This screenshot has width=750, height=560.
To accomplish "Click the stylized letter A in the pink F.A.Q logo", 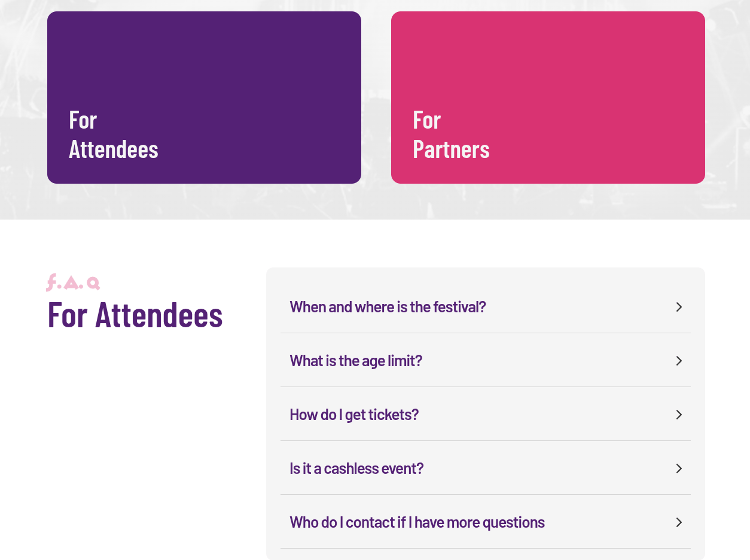I will [x=72, y=282].
